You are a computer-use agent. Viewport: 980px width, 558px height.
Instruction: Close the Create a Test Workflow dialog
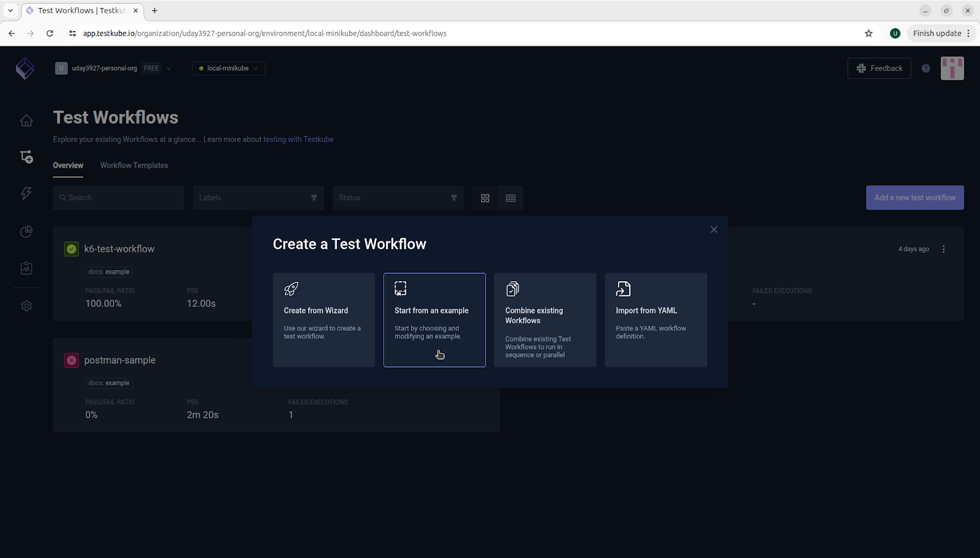[714, 230]
